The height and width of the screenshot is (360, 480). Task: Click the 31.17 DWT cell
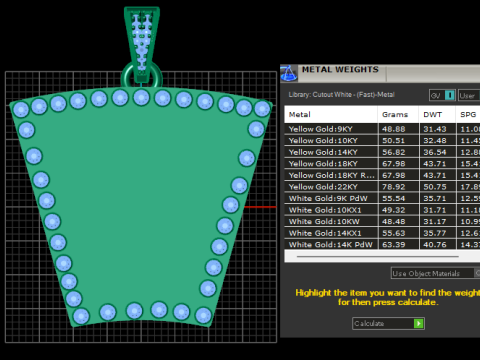pos(437,221)
